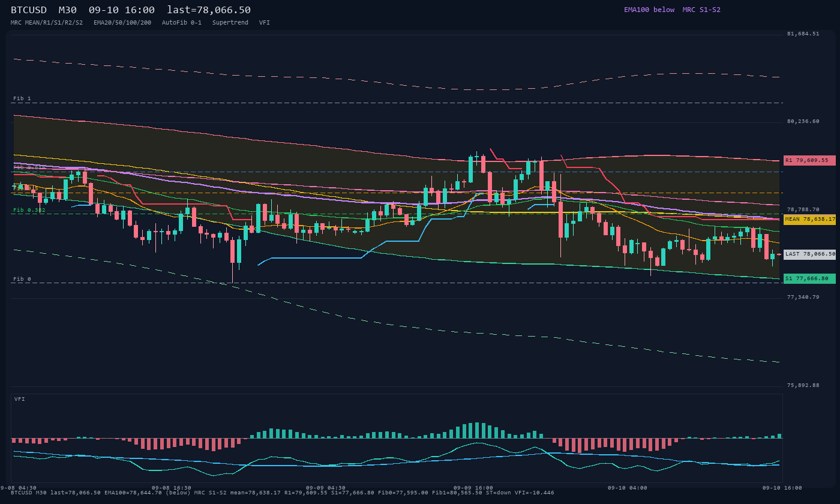Click the 09-10 04:00 time axis label
Viewport: 840px width, 504px height.
(628, 488)
